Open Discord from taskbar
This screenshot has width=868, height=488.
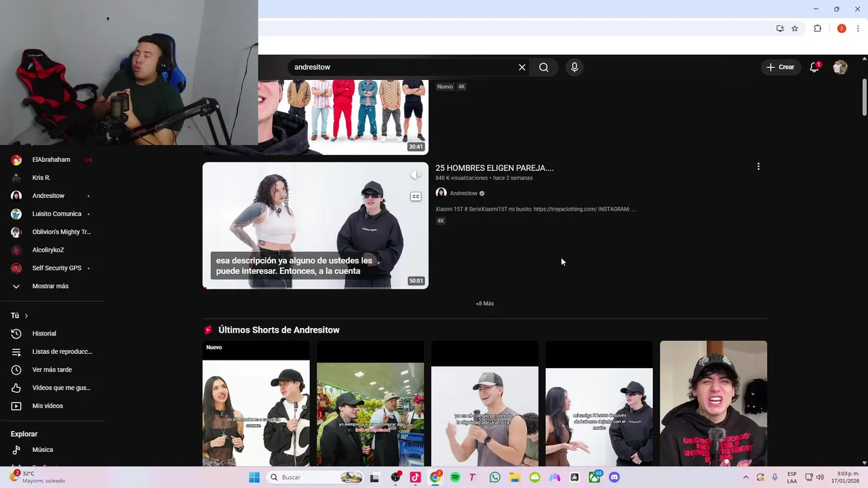coord(614,477)
